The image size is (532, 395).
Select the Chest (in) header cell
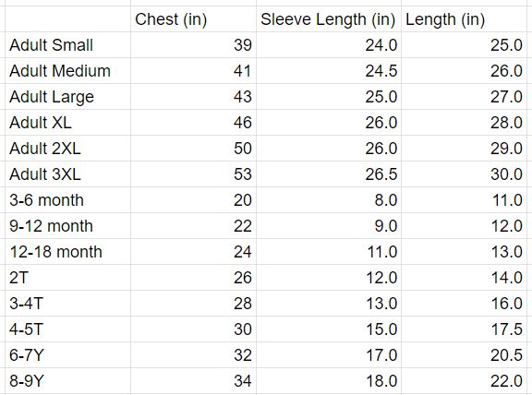(x=193, y=19)
